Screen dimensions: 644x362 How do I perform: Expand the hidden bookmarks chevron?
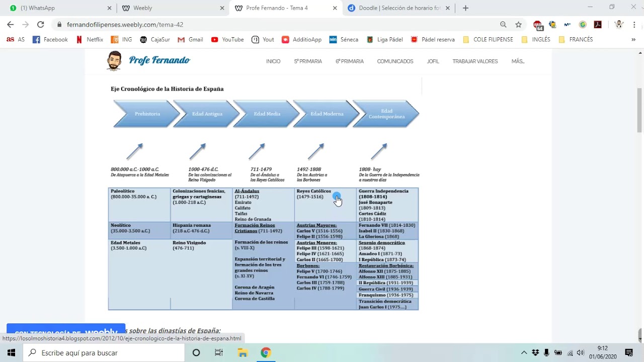click(633, 40)
